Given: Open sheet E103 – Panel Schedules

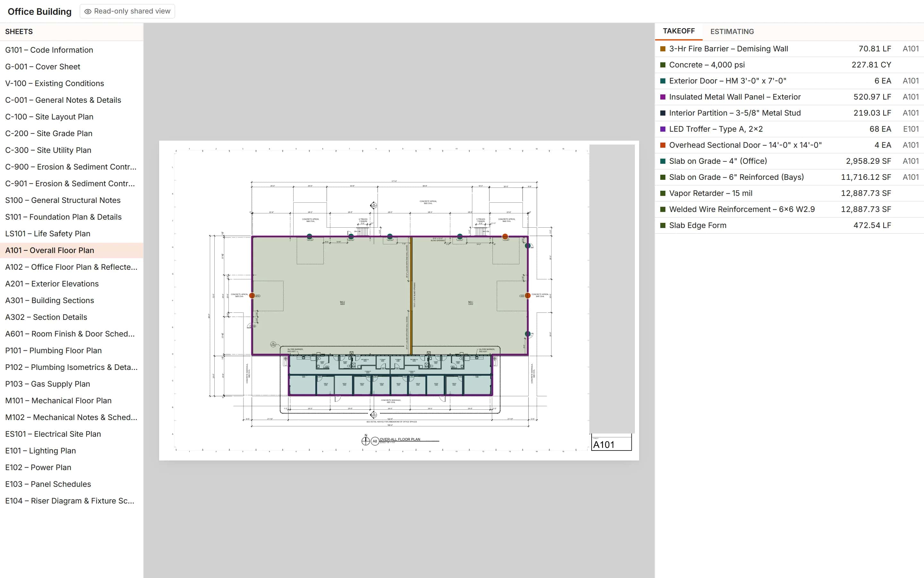Looking at the screenshot, I should tap(72, 484).
